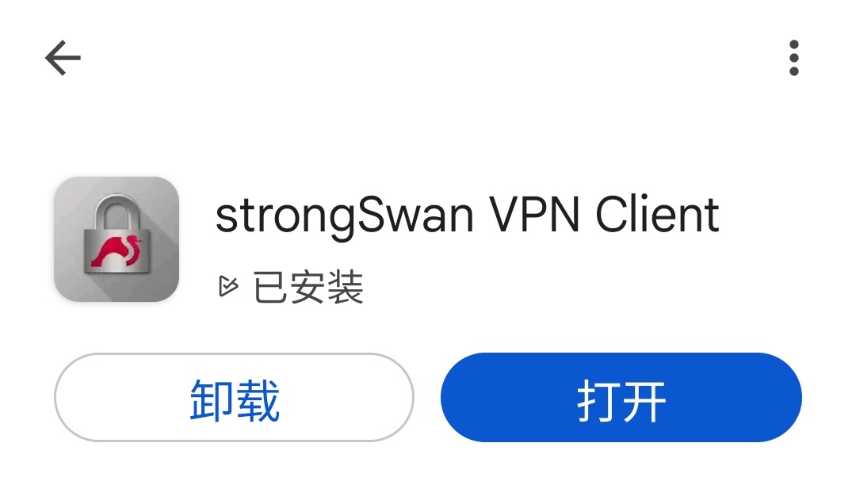
Task: Click the "VPN" text in the app name
Action: [534, 215]
